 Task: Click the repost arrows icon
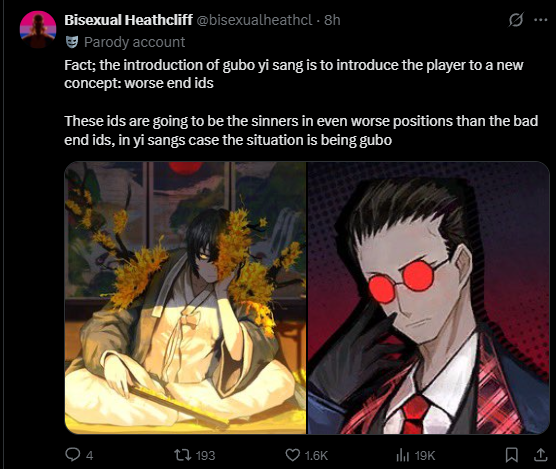click(183, 454)
